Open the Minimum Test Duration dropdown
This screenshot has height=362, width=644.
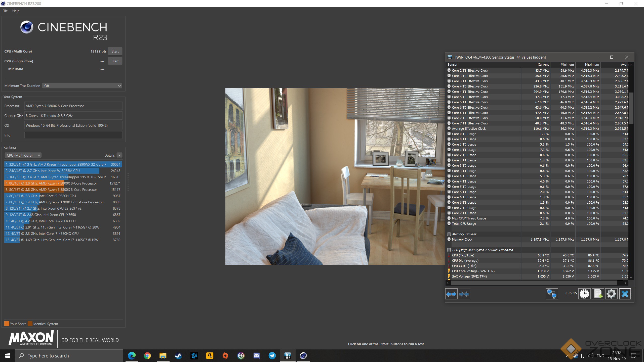click(82, 86)
